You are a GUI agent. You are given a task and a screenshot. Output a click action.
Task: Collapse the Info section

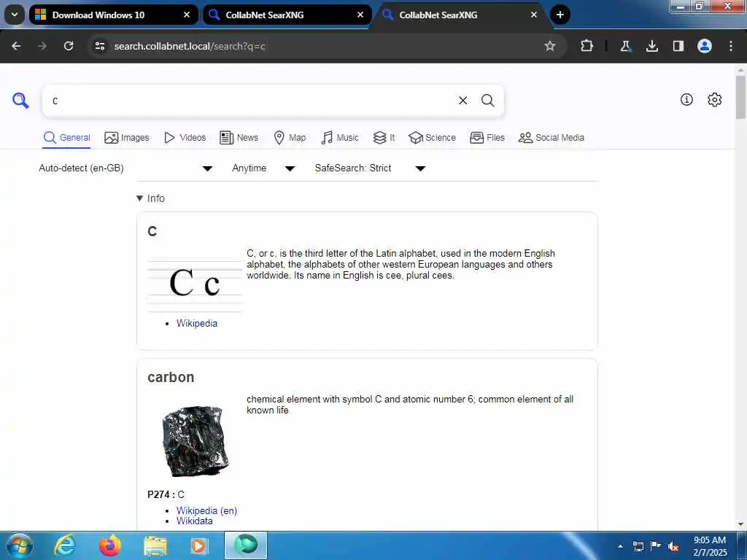[x=150, y=198]
